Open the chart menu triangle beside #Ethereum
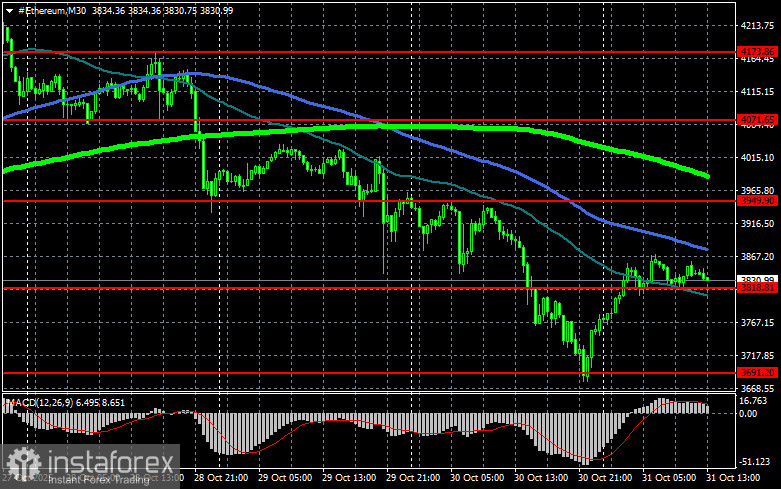Viewport: 781px width, 489px height. pos(9,10)
